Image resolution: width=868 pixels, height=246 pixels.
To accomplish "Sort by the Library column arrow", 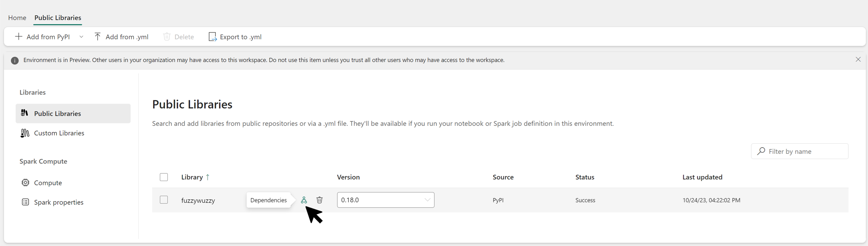I will pos(207,177).
